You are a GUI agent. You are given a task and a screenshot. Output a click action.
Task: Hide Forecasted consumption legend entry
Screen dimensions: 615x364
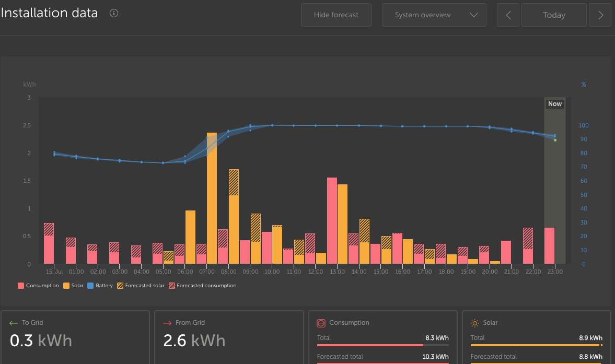pyautogui.click(x=202, y=286)
